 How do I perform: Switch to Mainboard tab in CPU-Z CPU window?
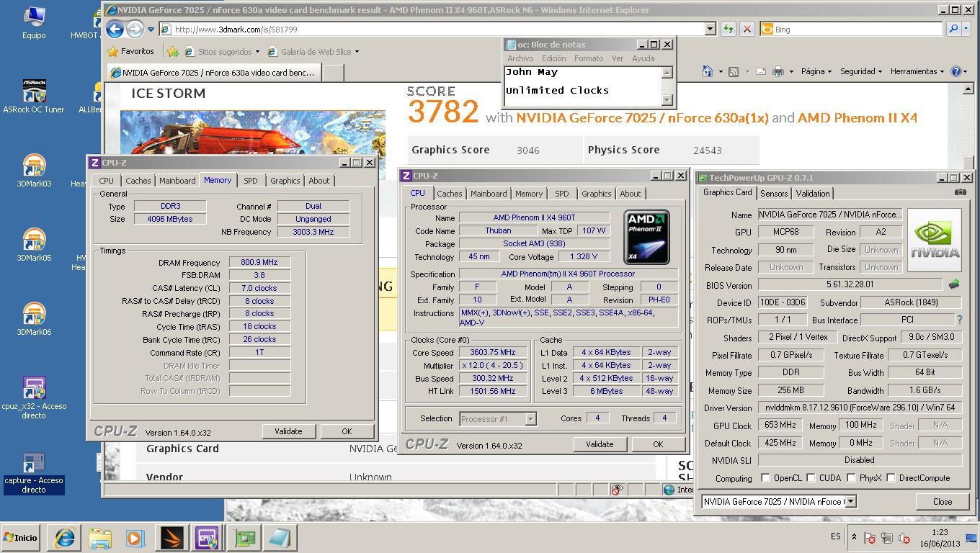coord(489,194)
